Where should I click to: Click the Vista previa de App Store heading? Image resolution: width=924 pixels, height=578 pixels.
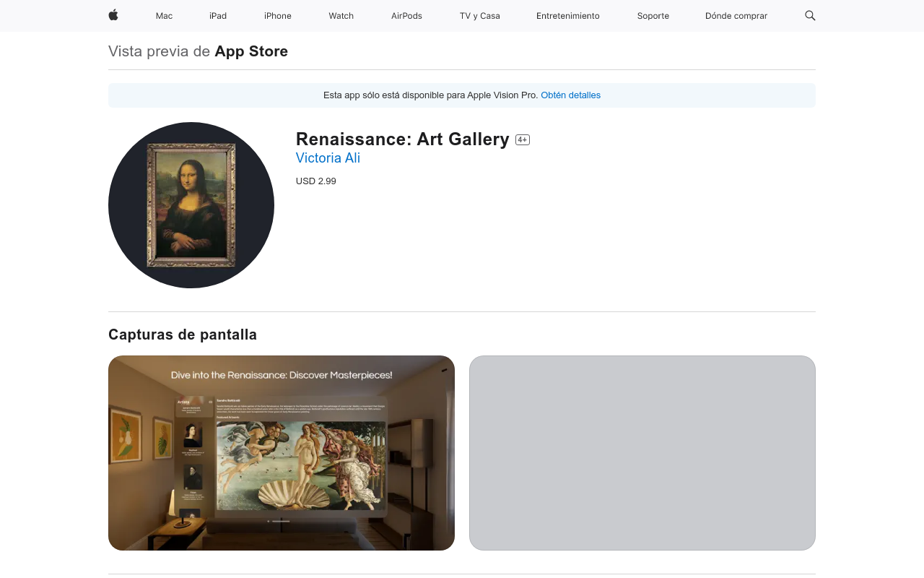click(x=198, y=51)
